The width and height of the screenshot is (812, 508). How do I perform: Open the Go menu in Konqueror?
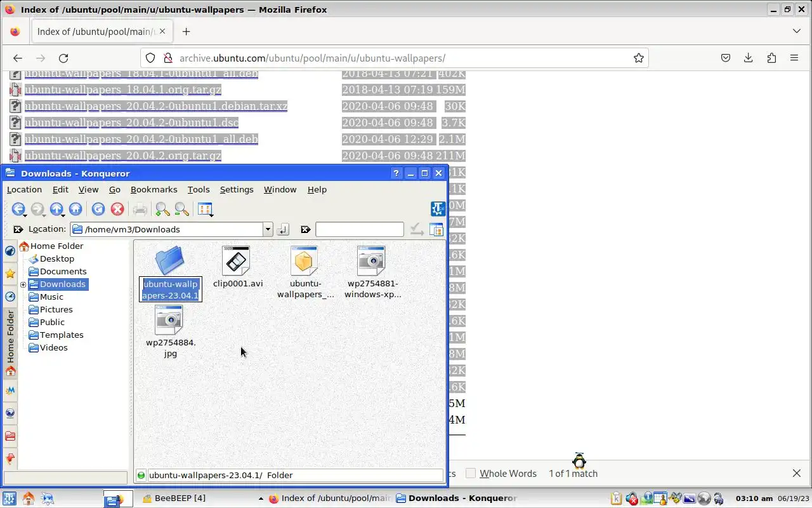point(115,189)
